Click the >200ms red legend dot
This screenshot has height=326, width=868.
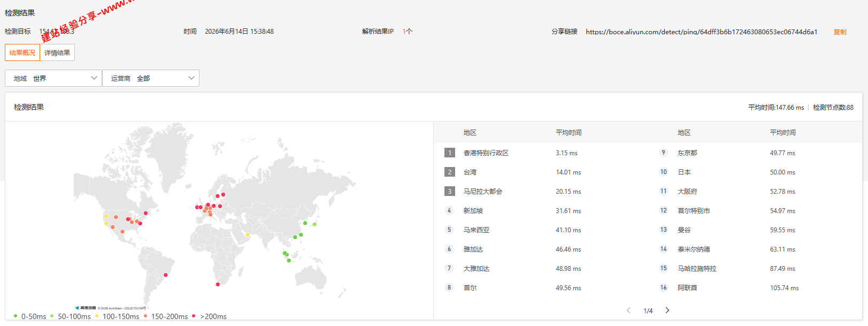pyautogui.click(x=194, y=316)
